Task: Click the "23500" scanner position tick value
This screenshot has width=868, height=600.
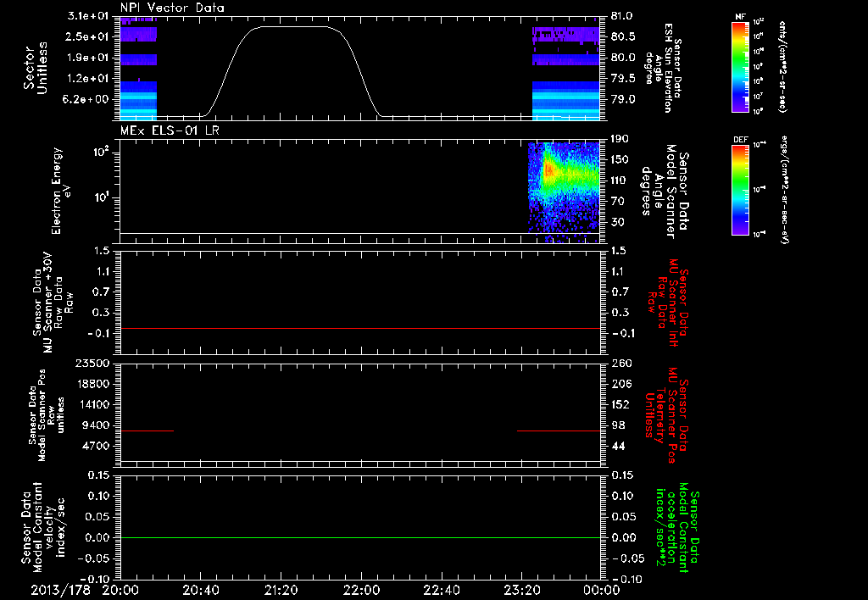Action: (92, 363)
